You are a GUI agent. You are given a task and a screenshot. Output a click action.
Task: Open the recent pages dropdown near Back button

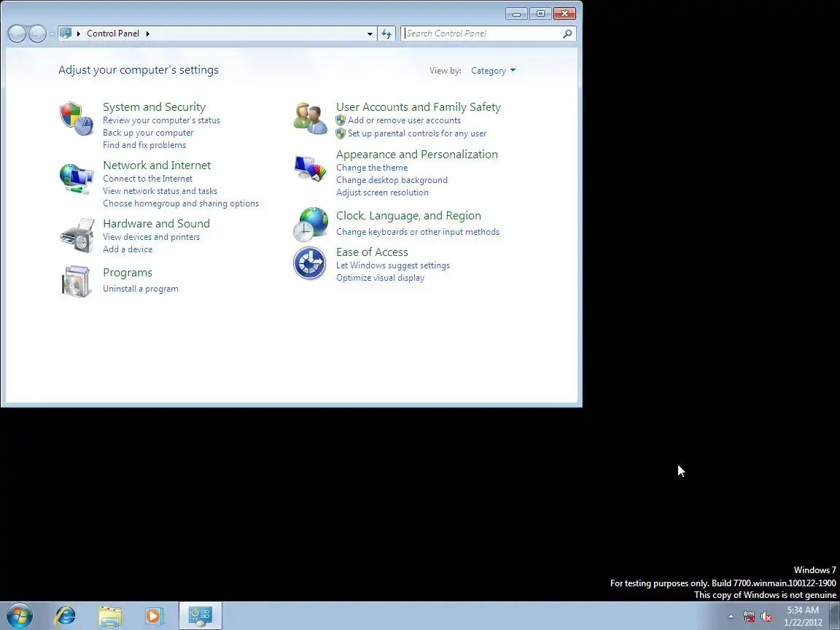coord(52,34)
